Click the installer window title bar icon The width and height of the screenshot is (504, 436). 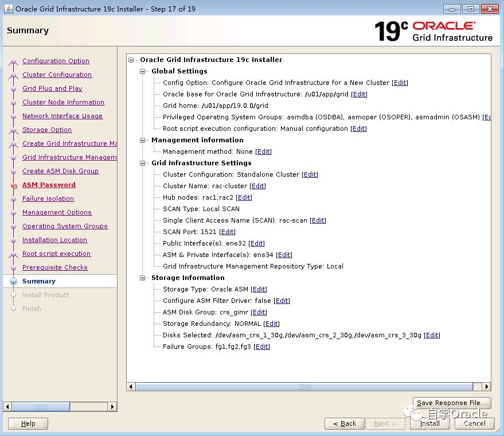[x=8, y=9]
